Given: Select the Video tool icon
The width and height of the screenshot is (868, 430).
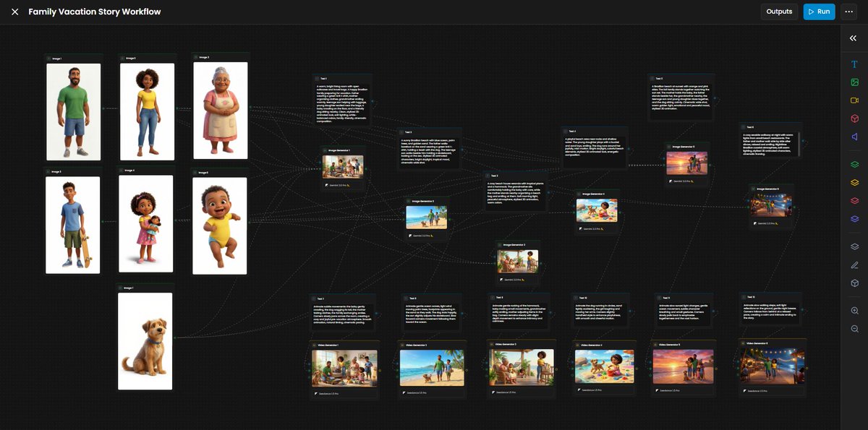Looking at the screenshot, I should point(854,100).
